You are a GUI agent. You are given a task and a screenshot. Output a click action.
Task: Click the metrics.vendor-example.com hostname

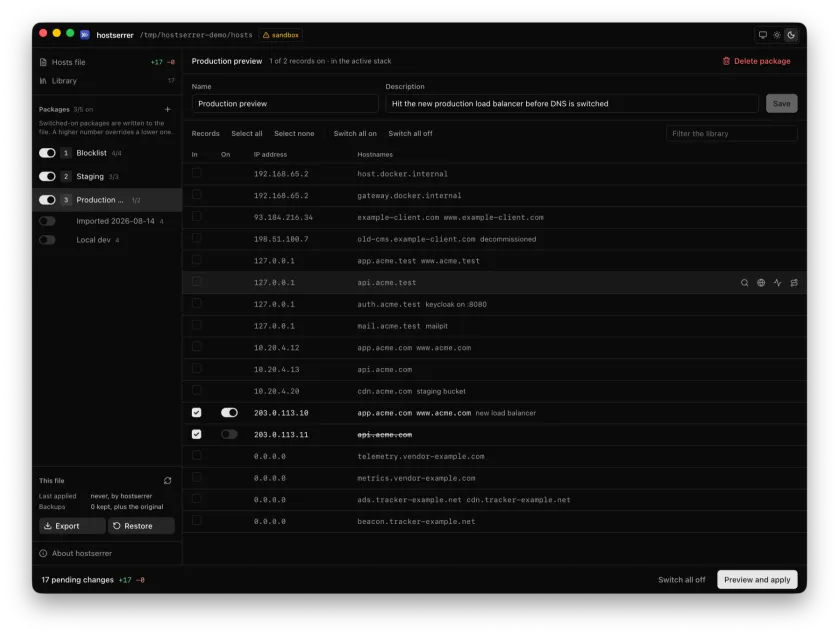(x=416, y=478)
